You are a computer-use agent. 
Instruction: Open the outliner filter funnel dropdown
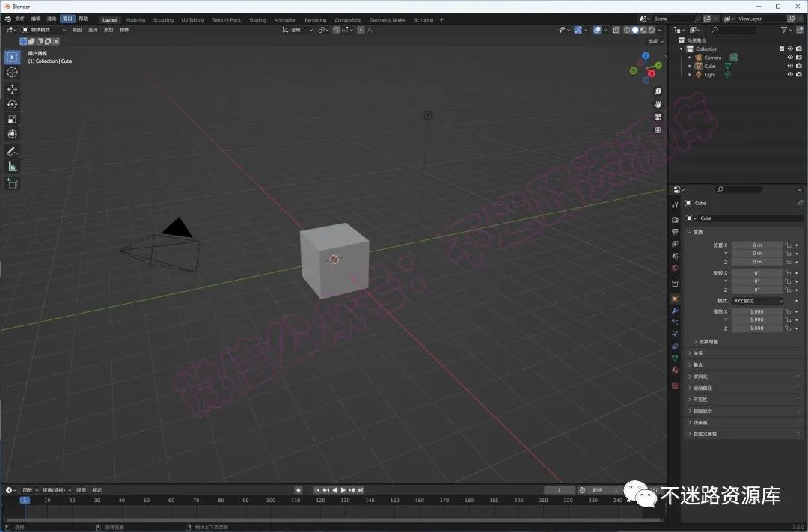787,30
